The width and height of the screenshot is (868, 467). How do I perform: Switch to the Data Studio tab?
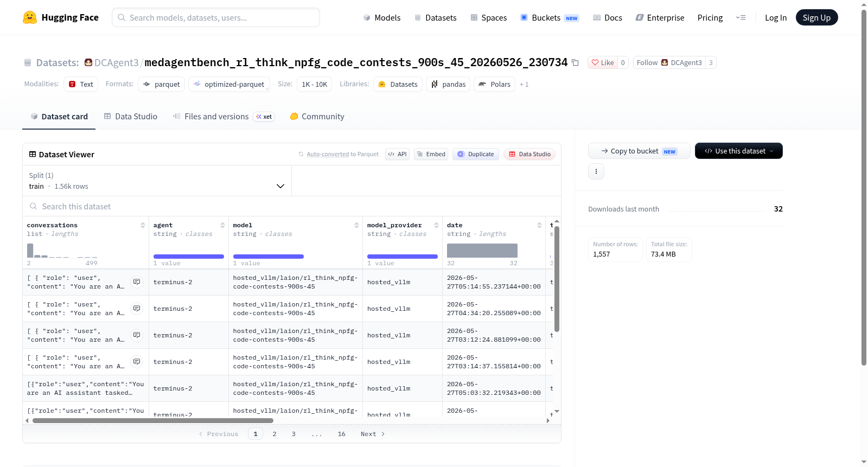click(x=131, y=117)
